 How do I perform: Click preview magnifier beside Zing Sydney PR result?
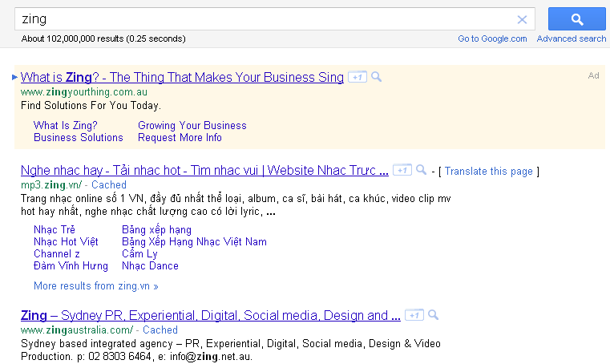(x=434, y=314)
